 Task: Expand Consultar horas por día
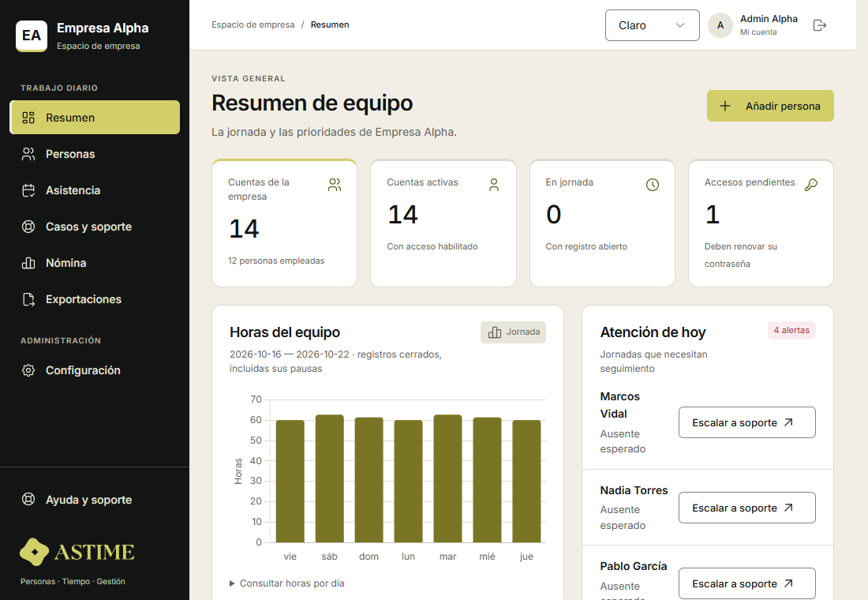286,583
